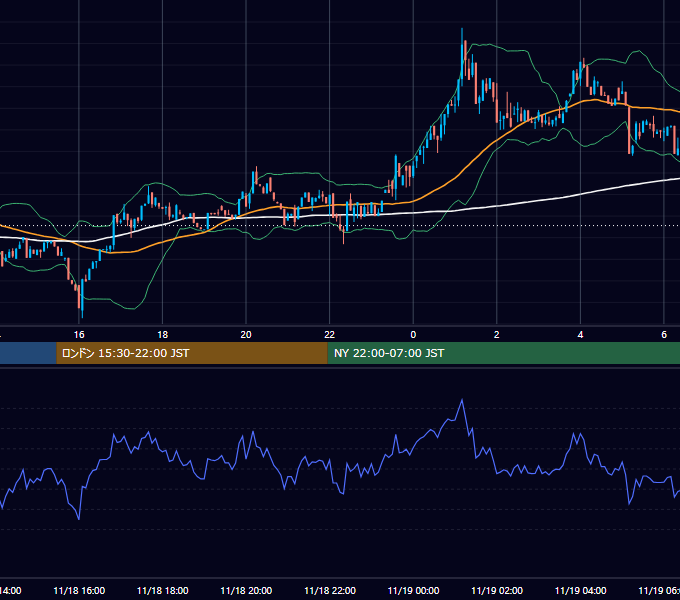Click the 20 hour axis label
Viewport: 680px width, 600px height.
246,335
